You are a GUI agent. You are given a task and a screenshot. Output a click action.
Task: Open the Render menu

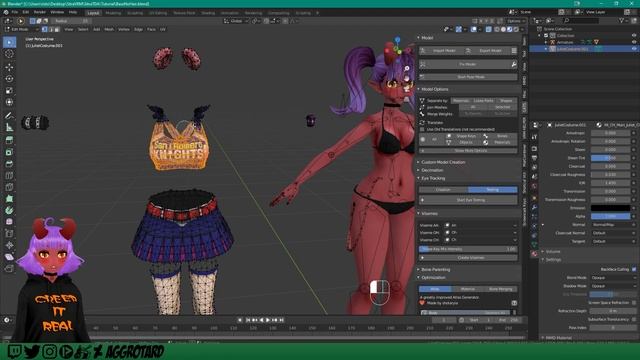tap(40, 12)
